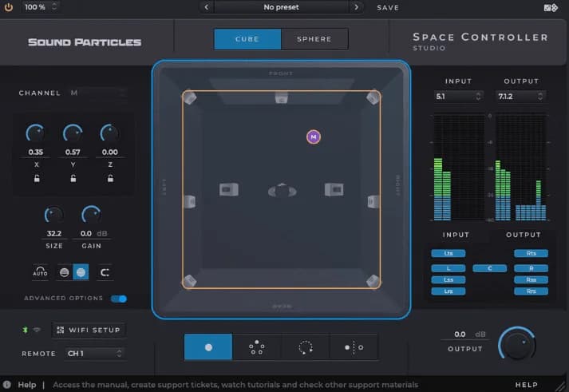
Task: Switch to the SPHERE tab
Action: (314, 39)
